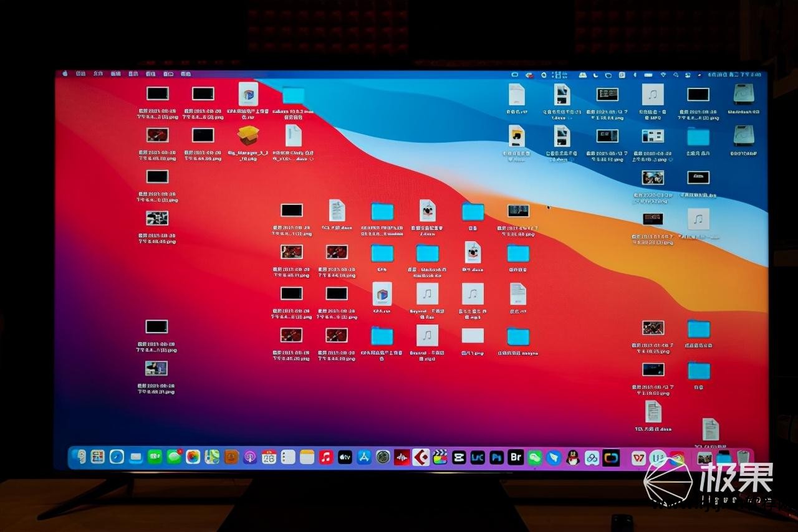
Task: Open Reminders from the dock
Action: pos(288,457)
